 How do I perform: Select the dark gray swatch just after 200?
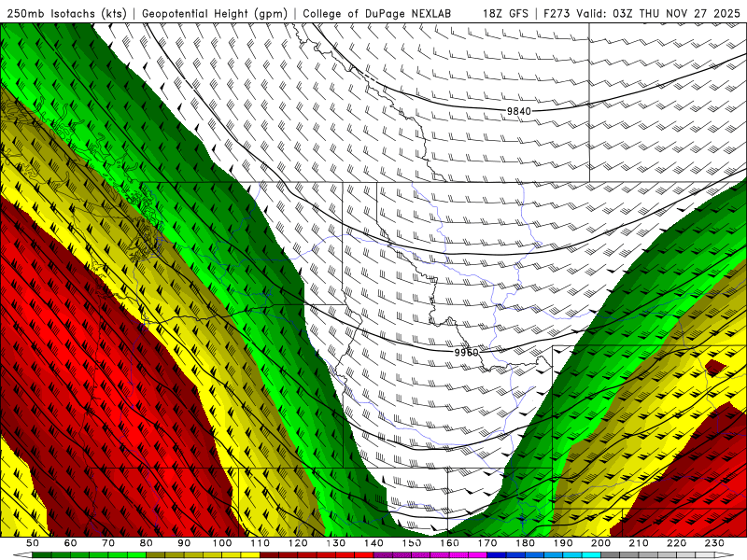[611, 554]
